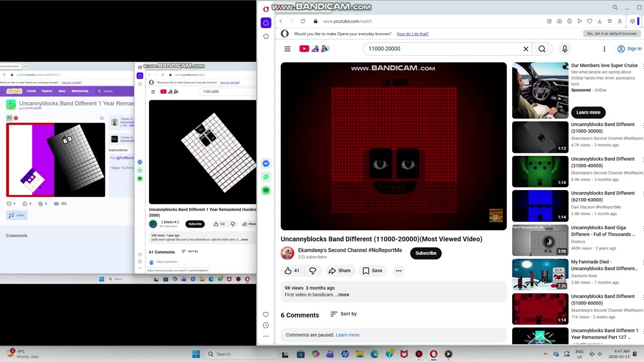Open more actions under the video
This screenshot has height=362, width=644.
pos(398,270)
